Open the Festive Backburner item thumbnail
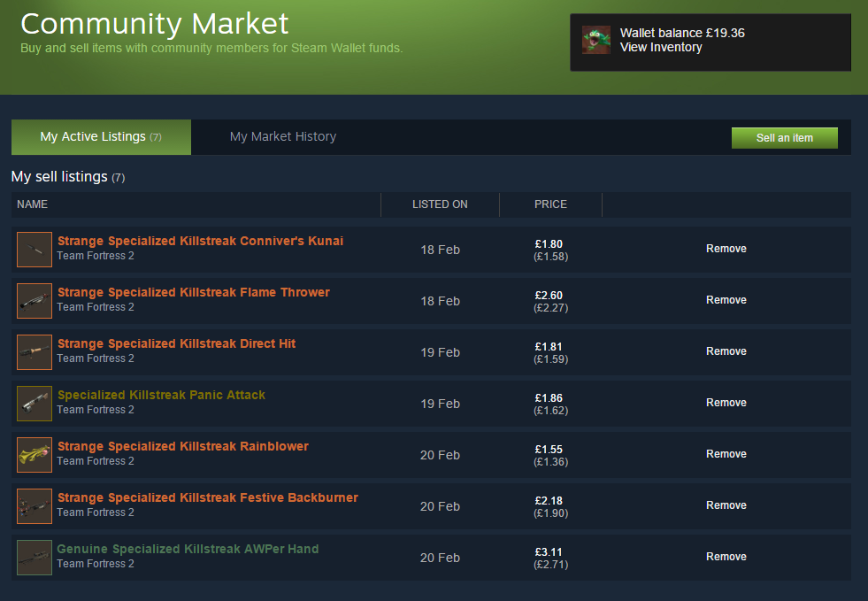Image resolution: width=868 pixels, height=601 pixels. [x=35, y=506]
